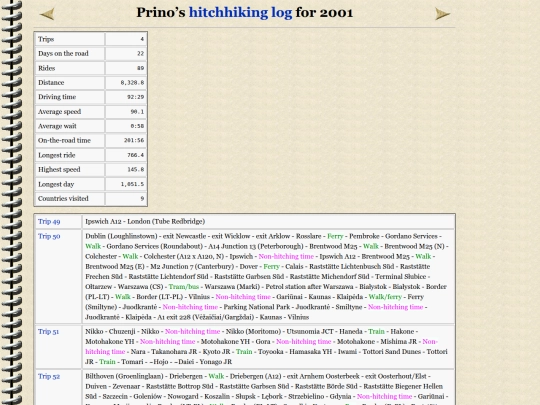Go to the next year's log arrow
The width and height of the screenshot is (540, 405).
(x=442, y=14)
